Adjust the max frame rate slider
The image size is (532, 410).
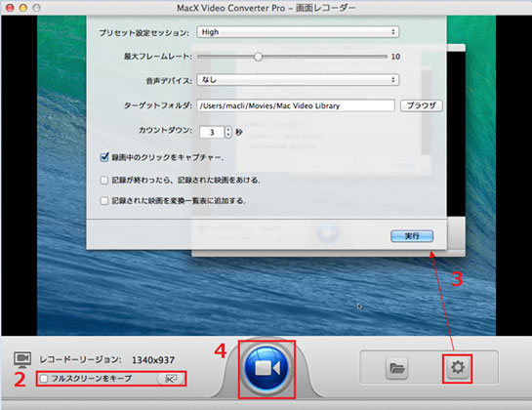259,57
